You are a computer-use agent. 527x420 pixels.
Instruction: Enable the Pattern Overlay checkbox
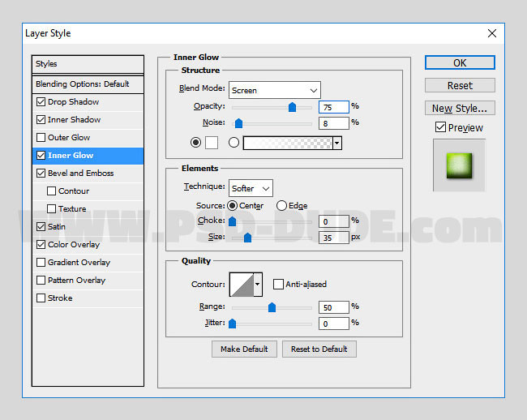[41, 280]
